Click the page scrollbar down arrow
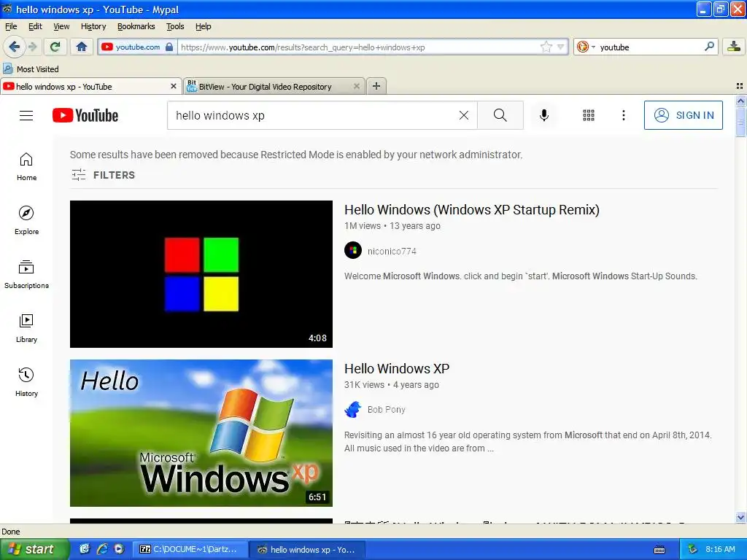The width and height of the screenshot is (747, 560). (740, 517)
